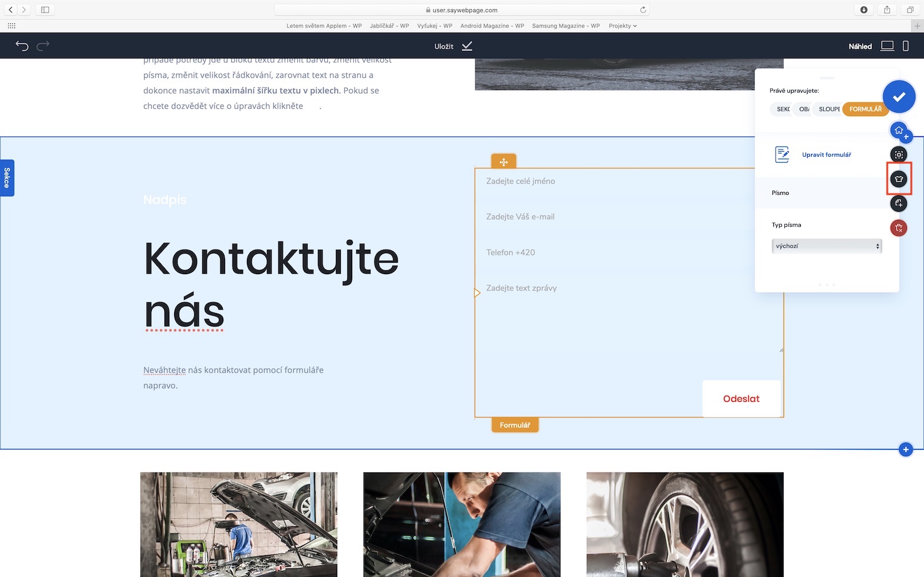Click the faded Nadpis heading

[165, 200]
